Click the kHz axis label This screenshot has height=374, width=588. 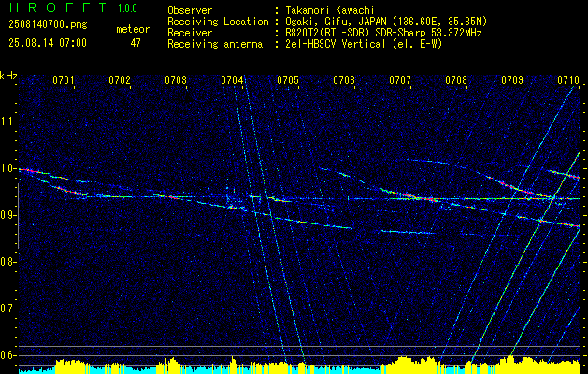point(8,76)
